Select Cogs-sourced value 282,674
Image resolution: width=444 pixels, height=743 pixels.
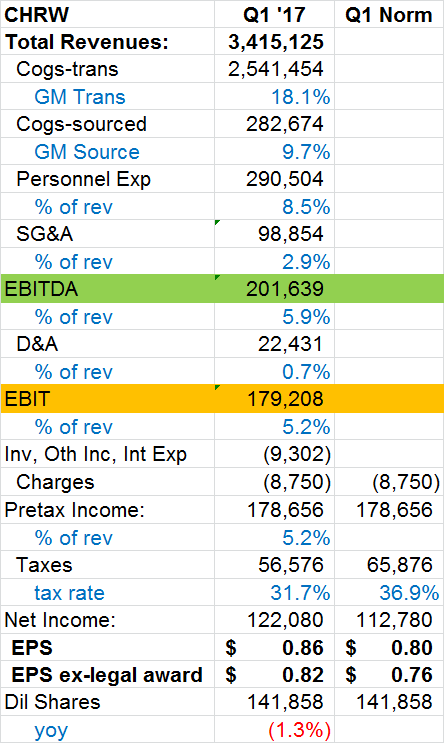285,124
